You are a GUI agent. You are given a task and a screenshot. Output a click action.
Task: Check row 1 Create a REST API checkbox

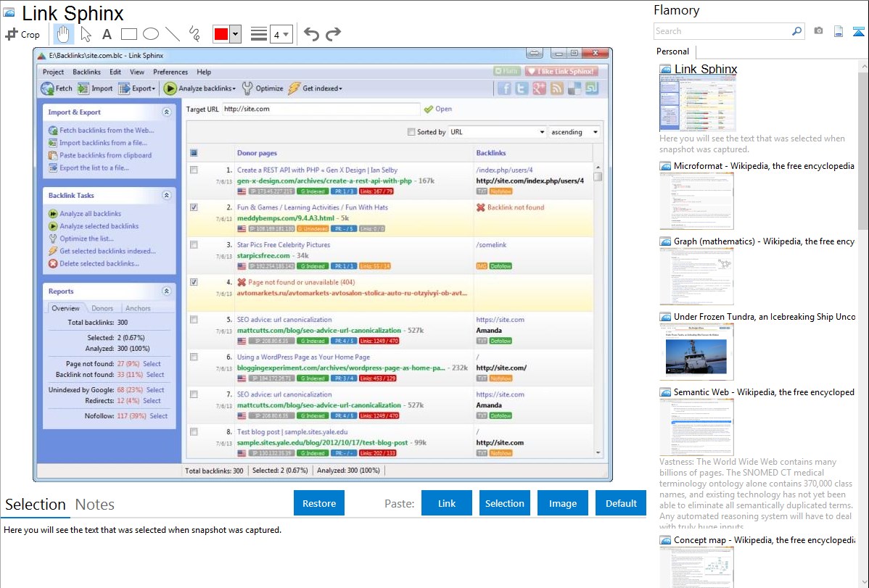pyautogui.click(x=194, y=170)
